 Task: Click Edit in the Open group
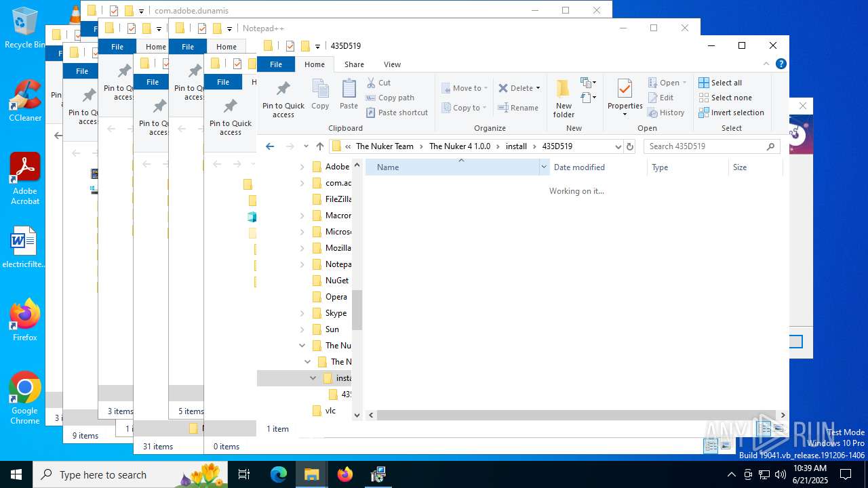click(x=660, y=98)
